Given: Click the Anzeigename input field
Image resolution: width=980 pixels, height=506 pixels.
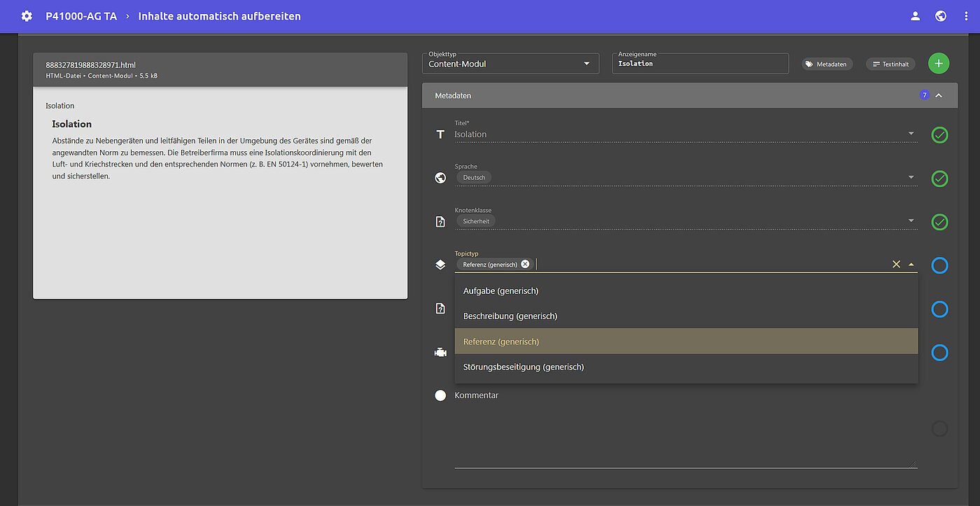Looking at the screenshot, I should pyautogui.click(x=700, y=64).
